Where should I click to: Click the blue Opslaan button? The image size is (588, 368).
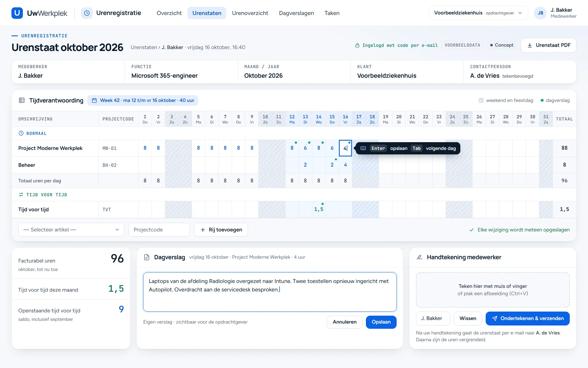click(381, 322)
